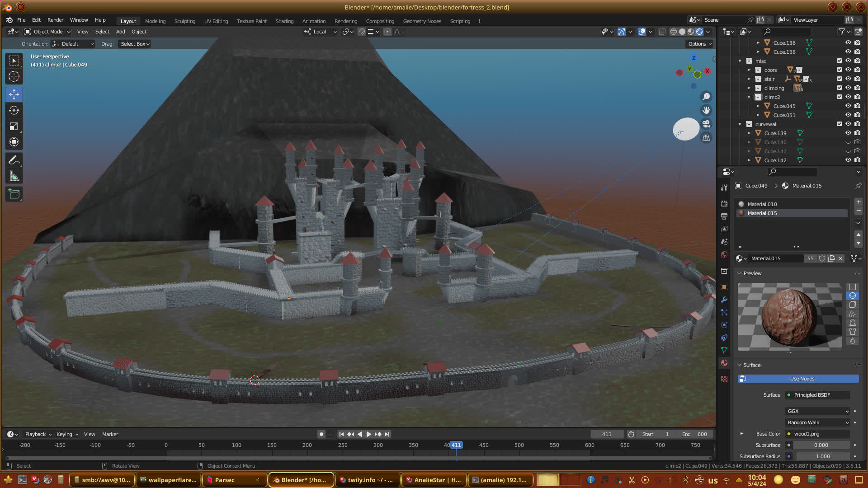Toggle camera view button in viewport

[706, 124]
